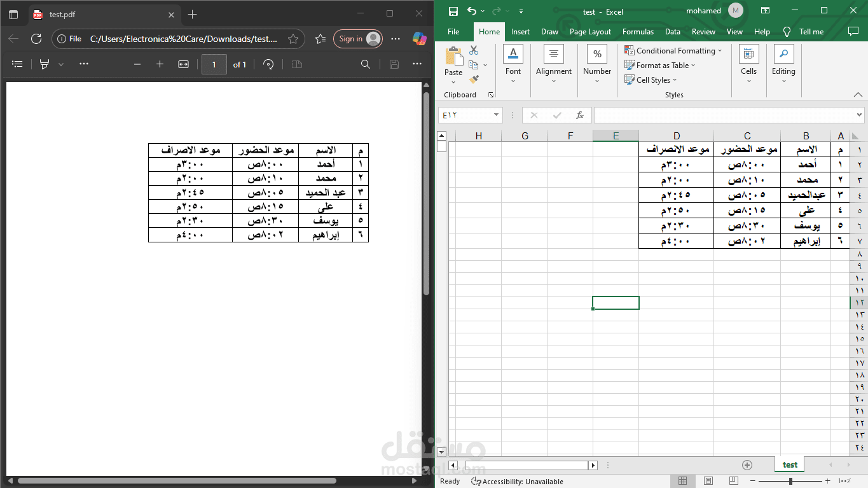The image size is (868, 488).
Task: Click the PDF search magnifier icon
Action: [x=366, y=64]
